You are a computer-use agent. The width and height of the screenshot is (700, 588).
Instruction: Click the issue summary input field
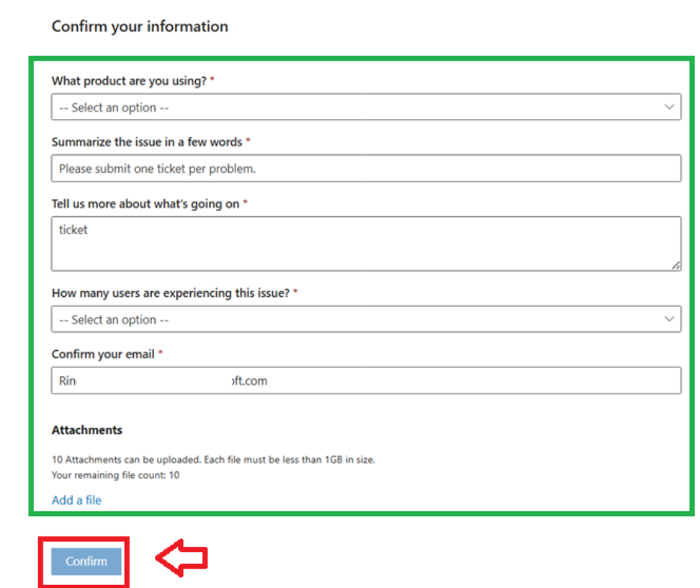366,168
